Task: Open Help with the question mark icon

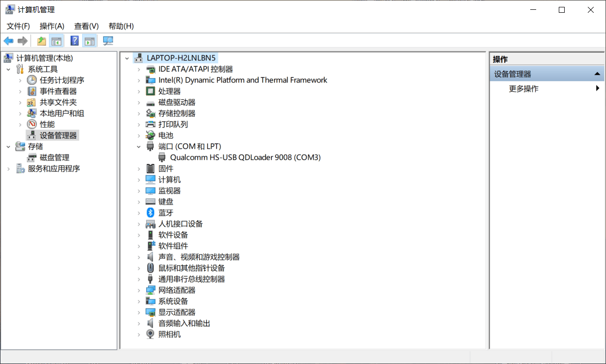Action: pos(75,41)
